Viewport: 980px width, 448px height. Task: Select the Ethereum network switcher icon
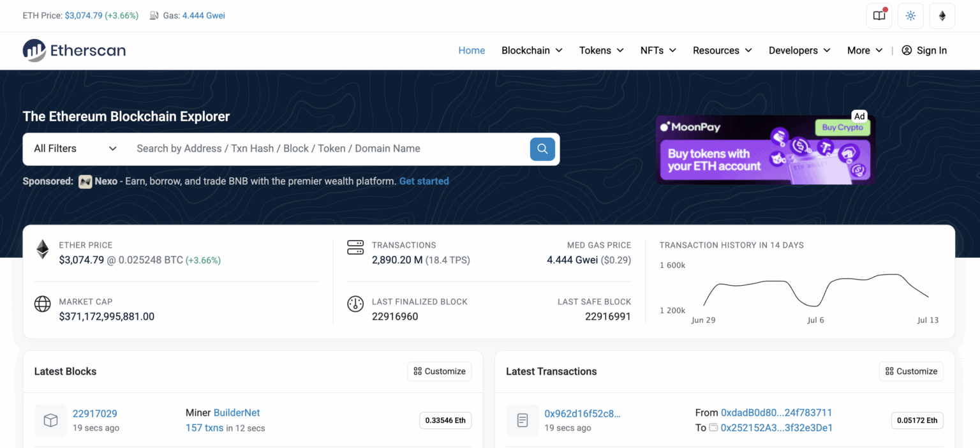(x=942, y=15)
